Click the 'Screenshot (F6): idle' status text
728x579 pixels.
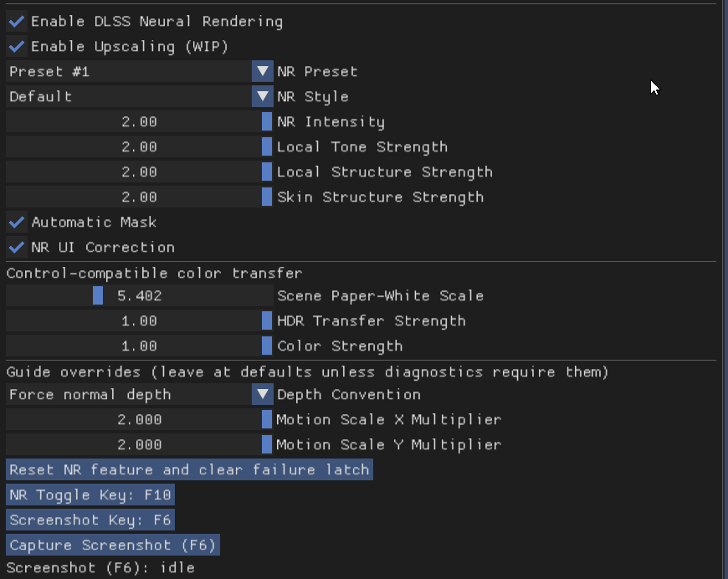click(100, 568)
